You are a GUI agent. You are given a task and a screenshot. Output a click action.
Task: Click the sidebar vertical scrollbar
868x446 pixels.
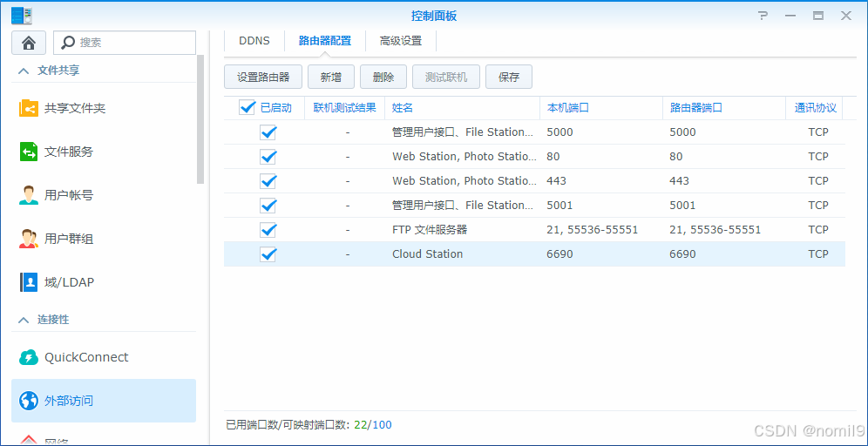point(200,119)
